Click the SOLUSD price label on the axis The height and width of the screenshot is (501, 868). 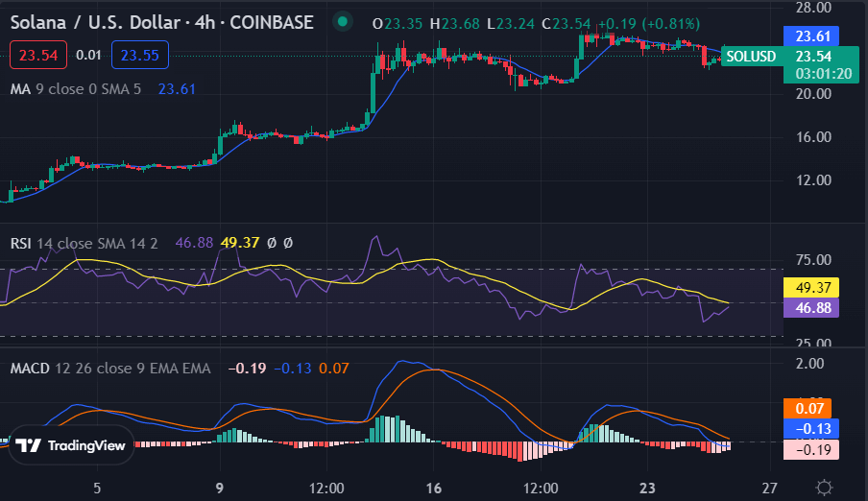[751, 57]
